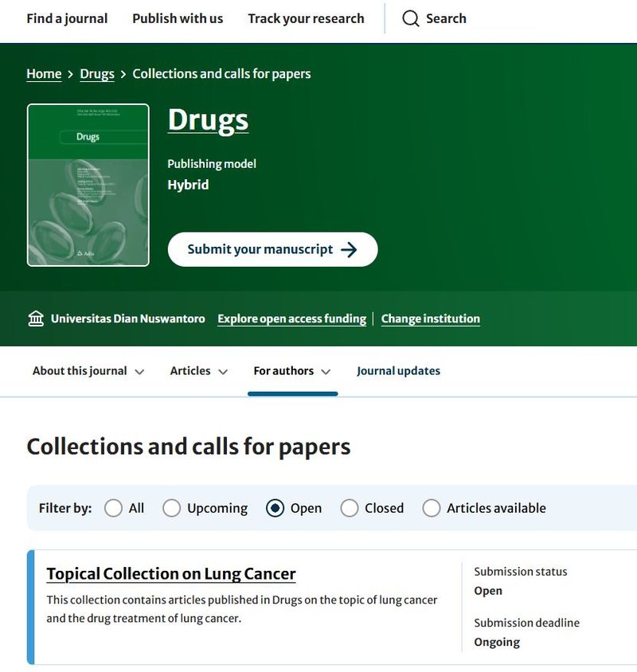Click the magnifying glass search icon
637x672 pixels.
coord(409,18)
